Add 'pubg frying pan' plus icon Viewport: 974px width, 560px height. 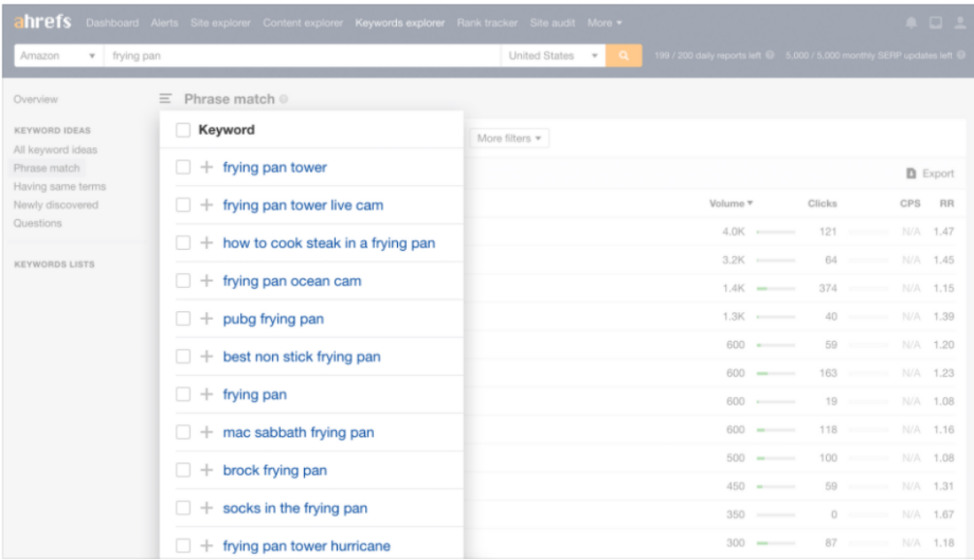tap(206, 318)
